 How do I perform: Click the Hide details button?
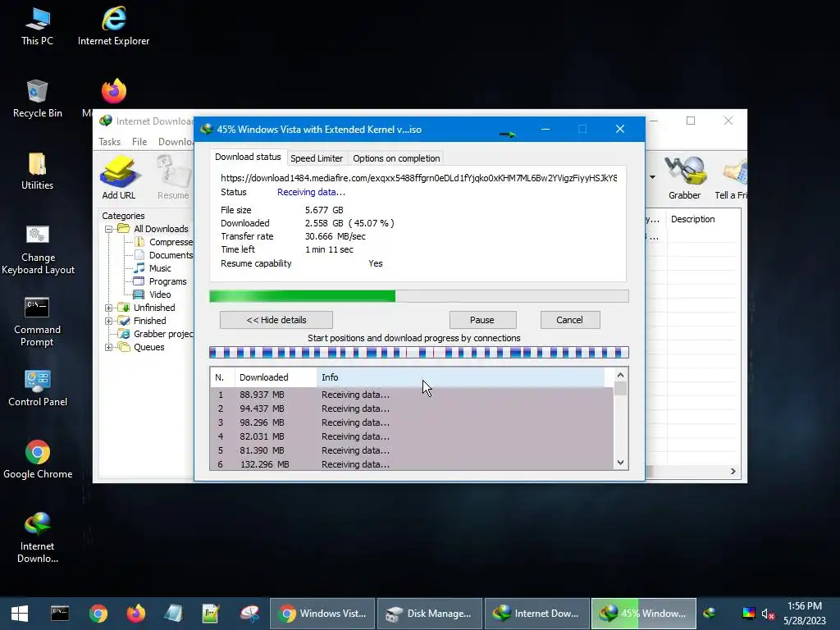[x=276, y=320]
